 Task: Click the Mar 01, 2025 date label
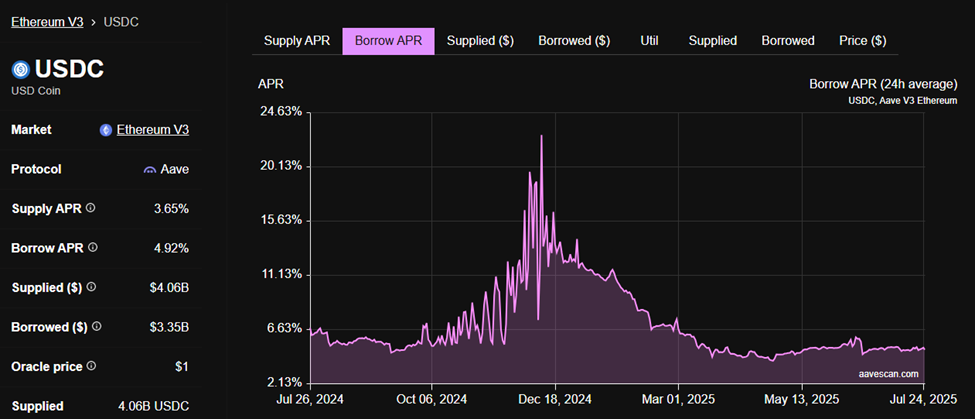click(677, 398)
